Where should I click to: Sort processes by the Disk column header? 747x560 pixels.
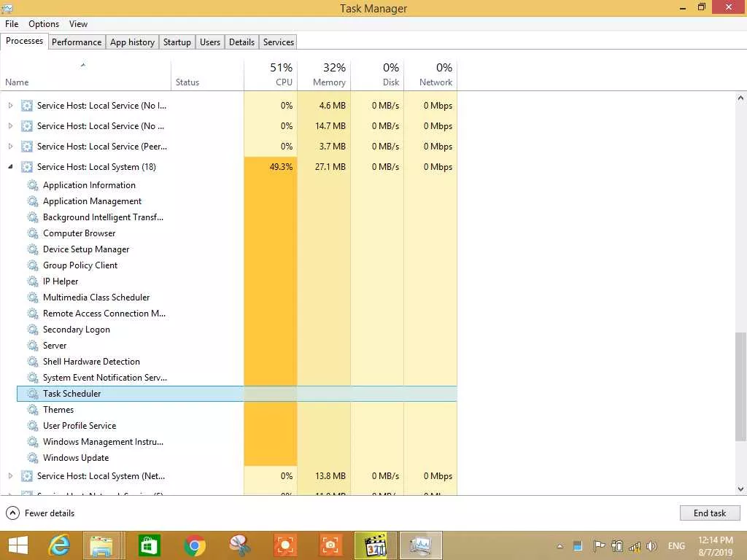(x=377, y=75)
